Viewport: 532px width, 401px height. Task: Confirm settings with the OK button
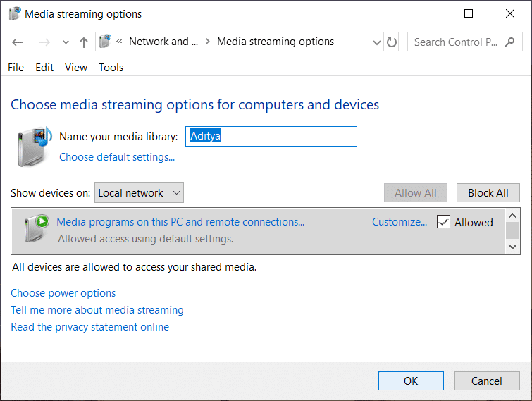[411, 381]
